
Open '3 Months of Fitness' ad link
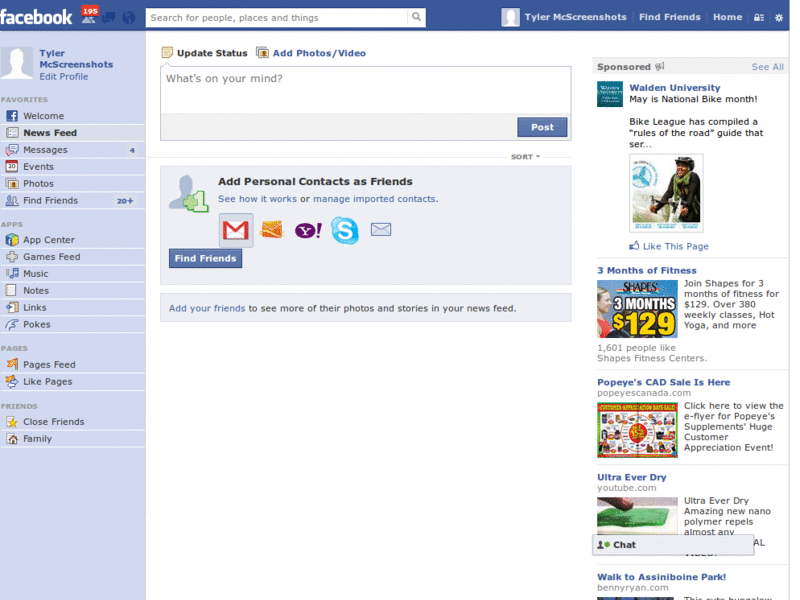[x=646, y=270]
